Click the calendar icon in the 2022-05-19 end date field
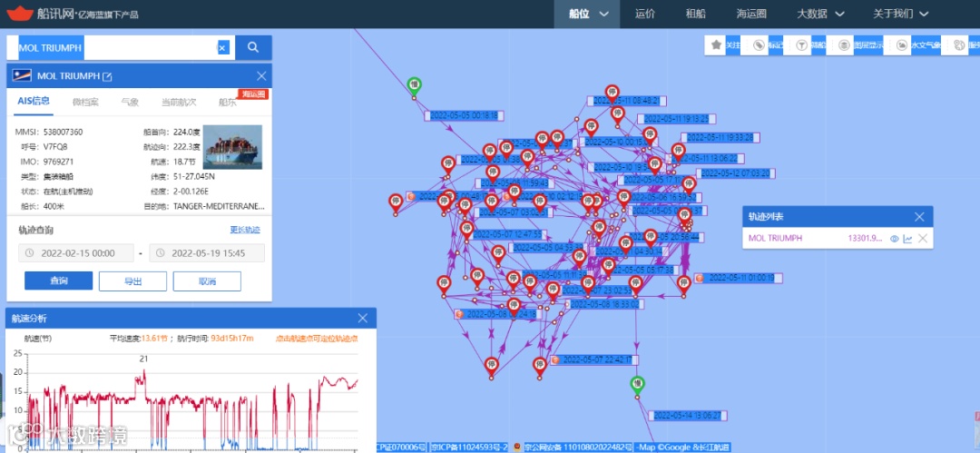 [x=161, y=253]
